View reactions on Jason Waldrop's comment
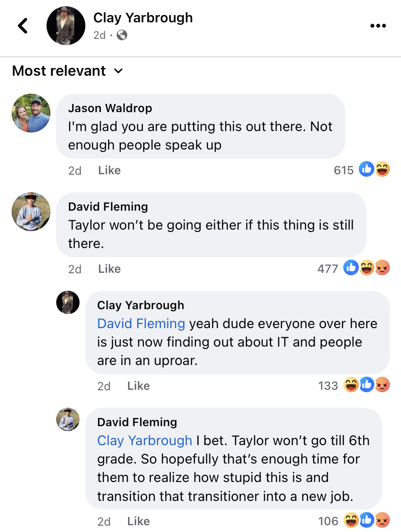The image size is (401, 532). tap(362, 169)
